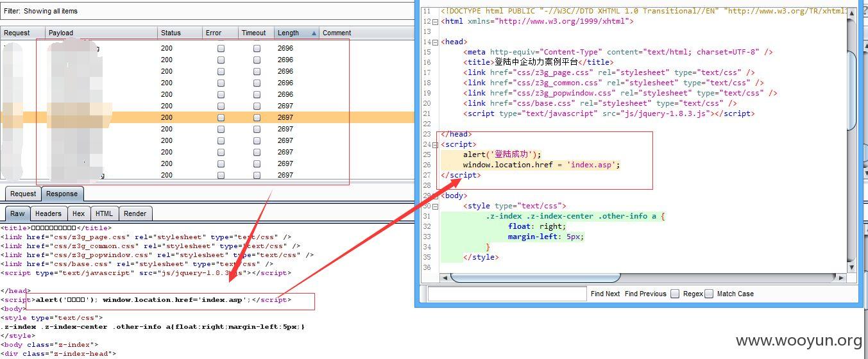Viewport: 868px width, 359px height.
Task: Click the meta Content-Type line 15
Action: click(x=618, y=52)
